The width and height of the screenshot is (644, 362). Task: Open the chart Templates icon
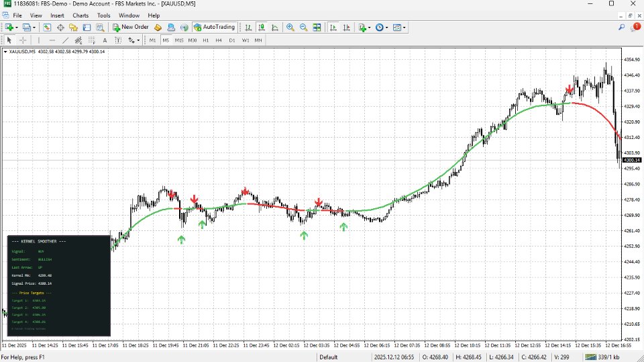396,27
